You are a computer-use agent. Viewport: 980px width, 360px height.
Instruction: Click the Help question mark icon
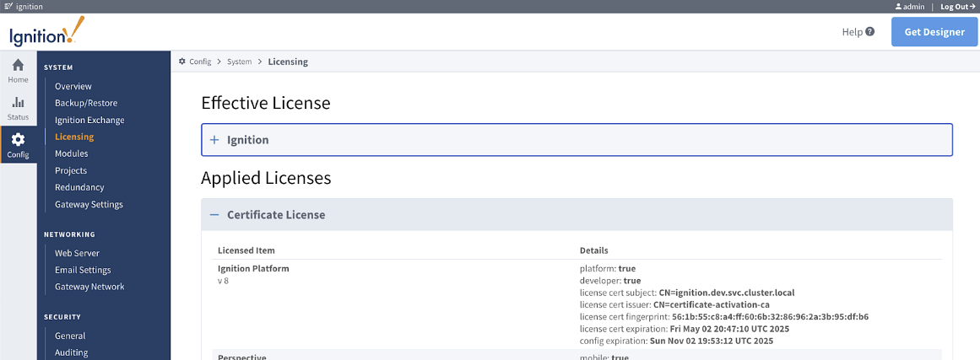tap(870, 32)
